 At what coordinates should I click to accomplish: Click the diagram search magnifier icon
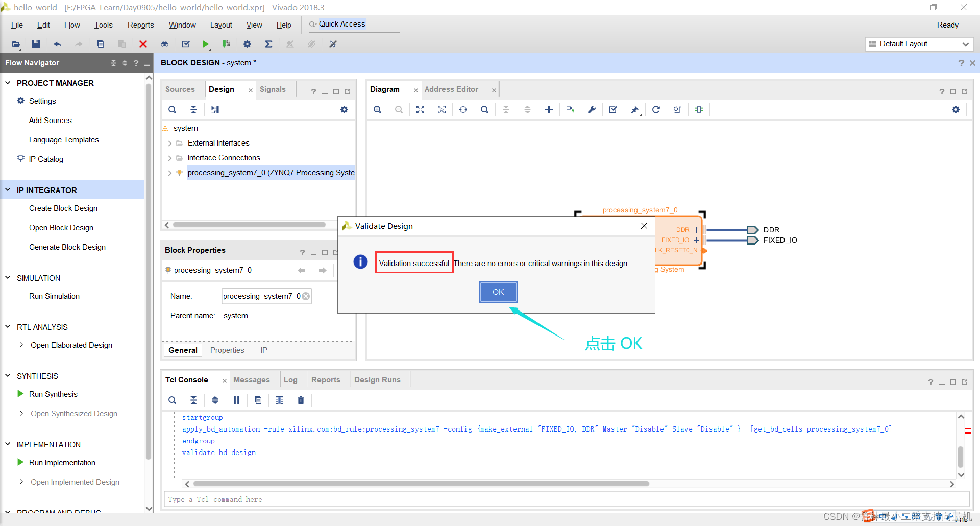click(x=484, y=110)
